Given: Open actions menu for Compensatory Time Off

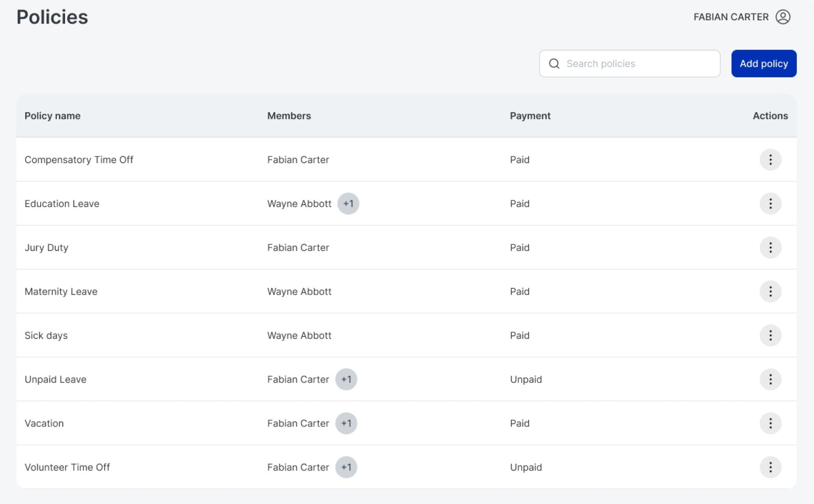Looking at the screenshot, I should click(x=770, y=159).
